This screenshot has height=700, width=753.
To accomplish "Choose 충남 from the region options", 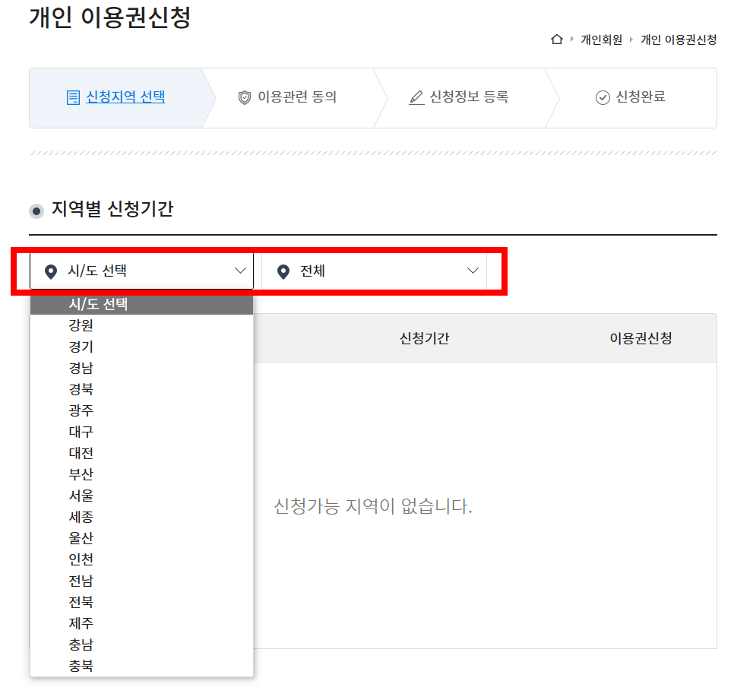I will (x=141, y=645).
